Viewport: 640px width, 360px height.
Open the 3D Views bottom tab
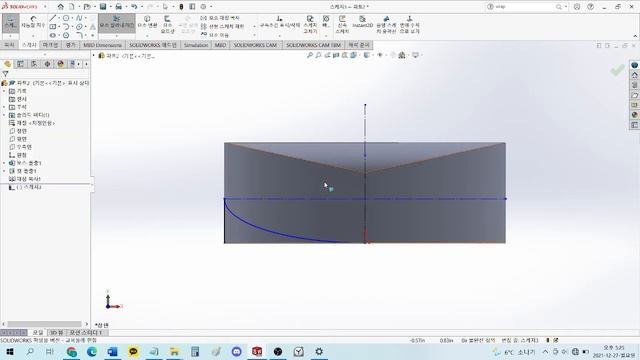tap(56, 333)
